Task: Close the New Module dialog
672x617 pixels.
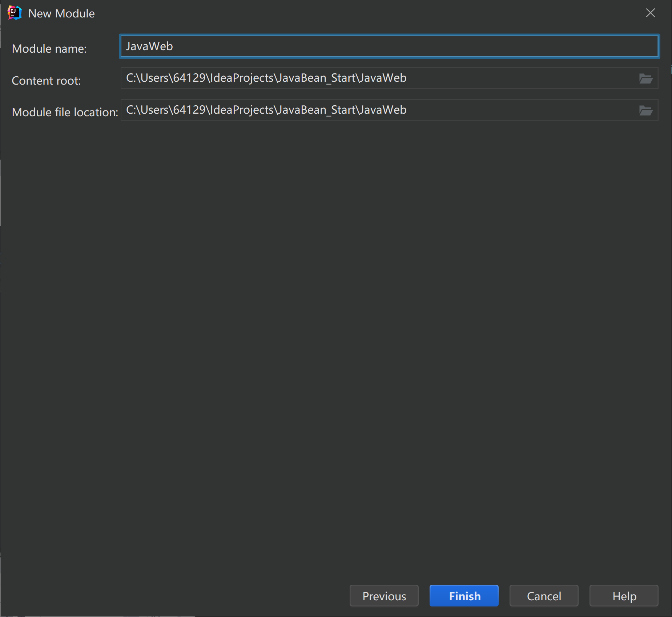Action: [650, 13]
